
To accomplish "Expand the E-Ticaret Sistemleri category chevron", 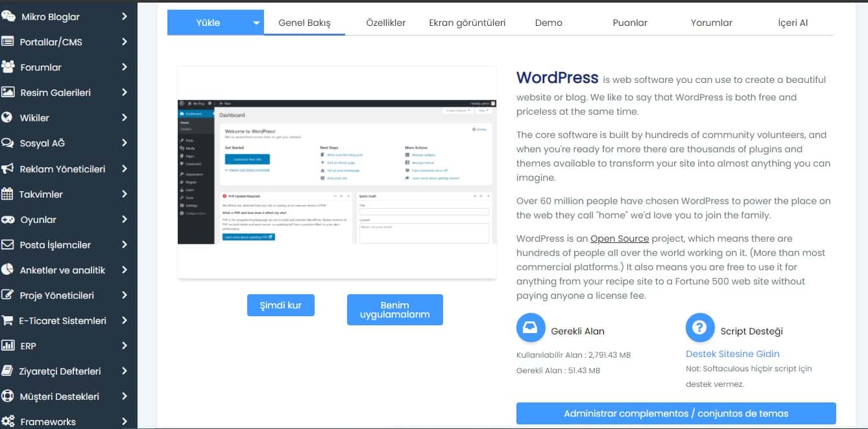I will point(125,321).
